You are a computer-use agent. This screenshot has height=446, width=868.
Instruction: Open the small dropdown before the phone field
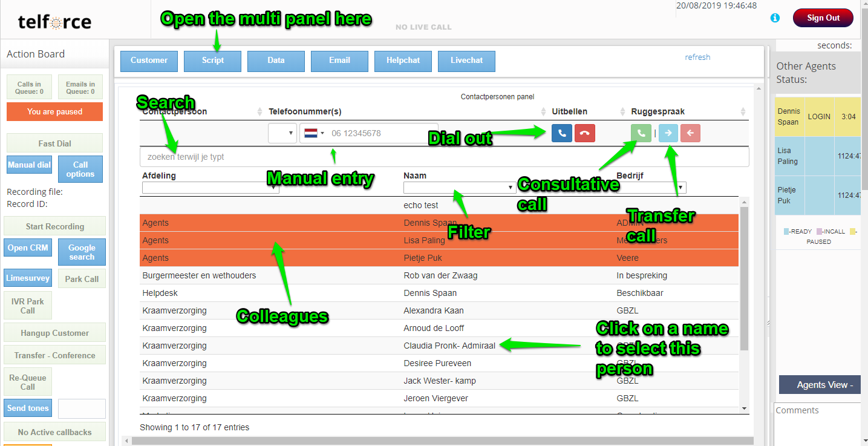[x=282, y=133]
